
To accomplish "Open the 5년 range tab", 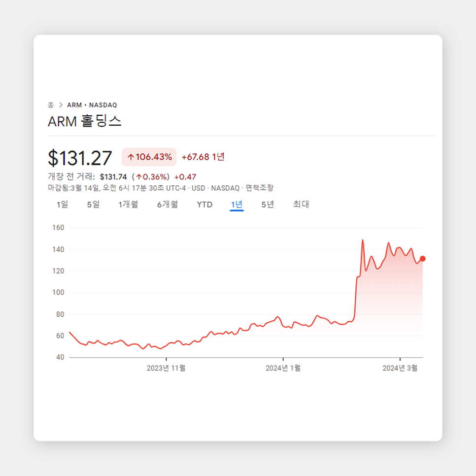I will point(268,204).
